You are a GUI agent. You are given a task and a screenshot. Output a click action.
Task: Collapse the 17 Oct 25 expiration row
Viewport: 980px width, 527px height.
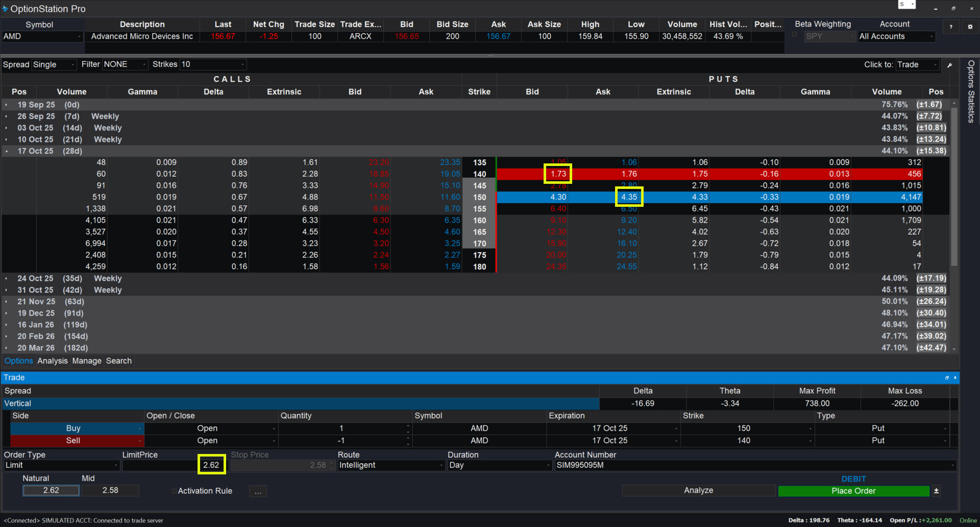point(7,151)
